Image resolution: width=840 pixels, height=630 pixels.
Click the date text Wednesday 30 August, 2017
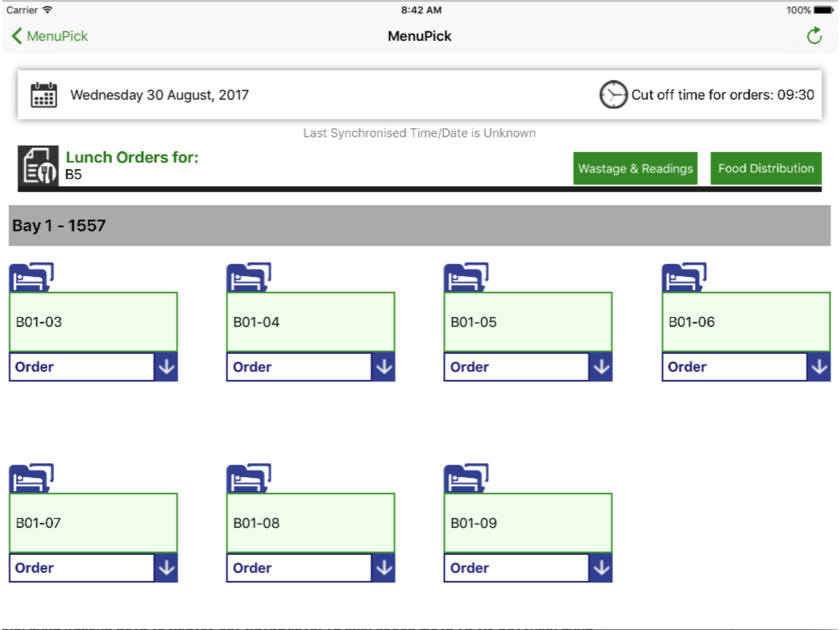coord(160,95)
